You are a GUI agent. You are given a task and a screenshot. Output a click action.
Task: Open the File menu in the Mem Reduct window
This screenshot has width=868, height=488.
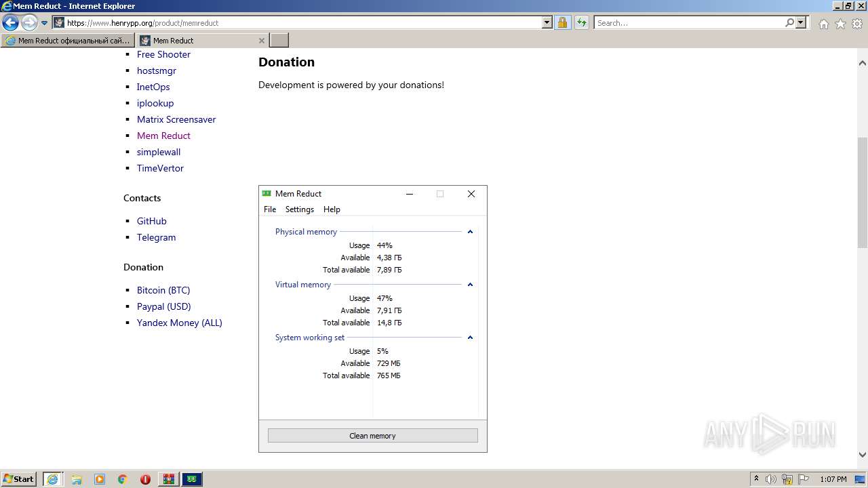[x=270, y=209]
